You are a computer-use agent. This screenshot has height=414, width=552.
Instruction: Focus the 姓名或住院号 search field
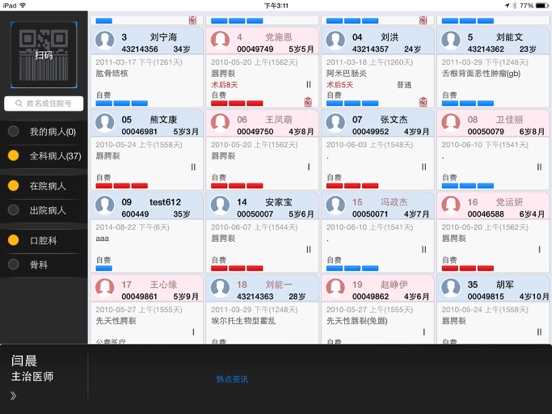(44, 104)
